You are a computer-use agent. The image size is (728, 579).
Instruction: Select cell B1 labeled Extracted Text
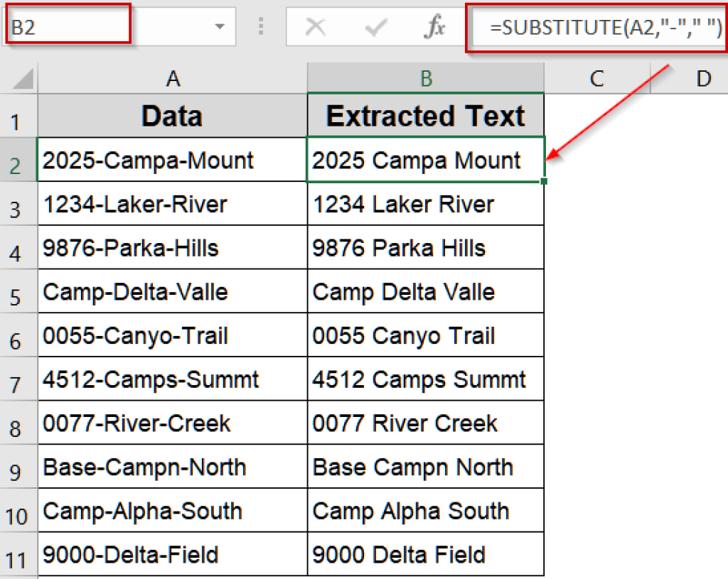coord(425,115)
